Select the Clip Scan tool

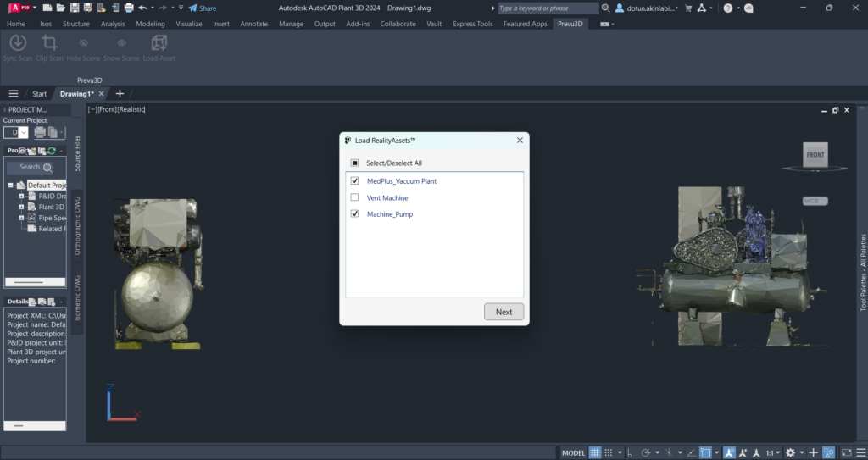[49, 43]
